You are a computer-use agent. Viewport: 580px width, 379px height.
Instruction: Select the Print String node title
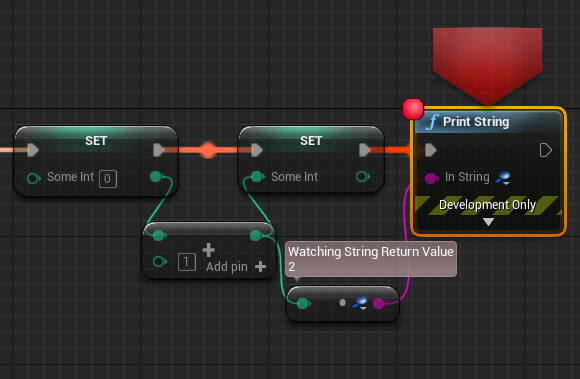click(476, 122)
